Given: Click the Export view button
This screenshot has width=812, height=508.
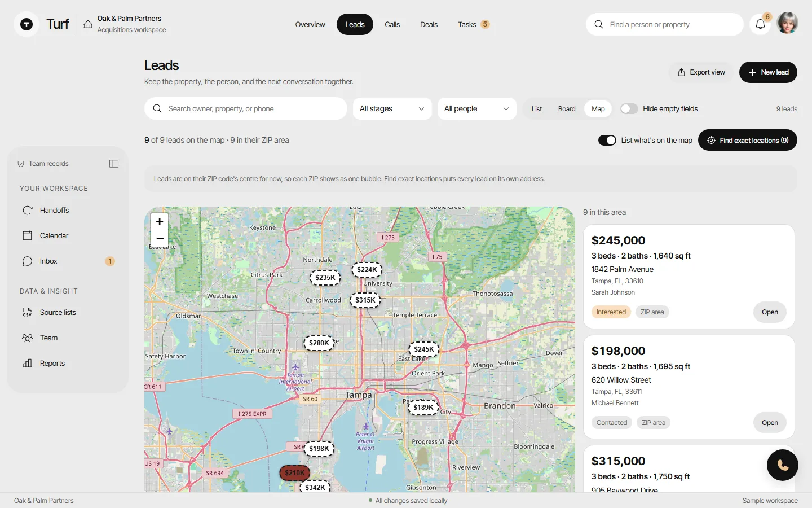Looking at the screenshot, I should pos(701,72).
